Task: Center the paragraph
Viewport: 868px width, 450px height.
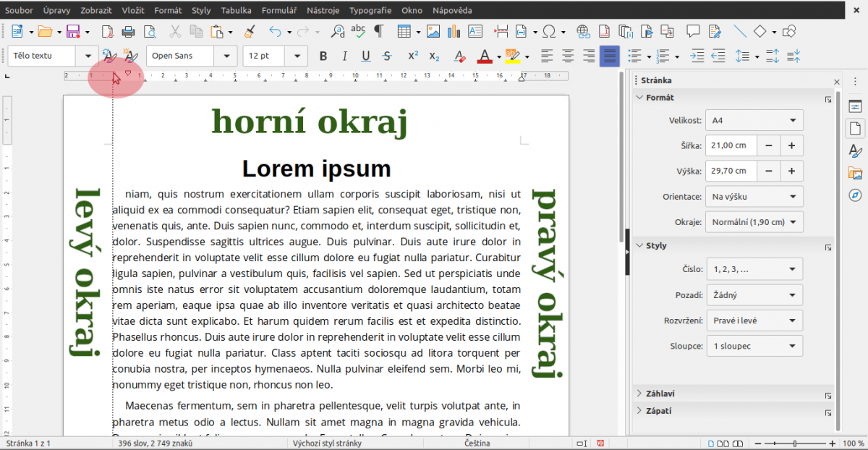Action: tap(569, 56)
